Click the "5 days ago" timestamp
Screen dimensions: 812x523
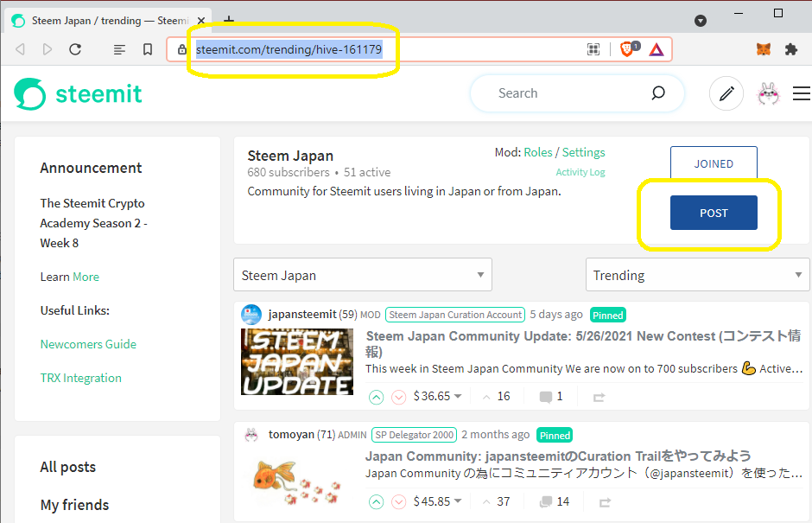(556, 314)
